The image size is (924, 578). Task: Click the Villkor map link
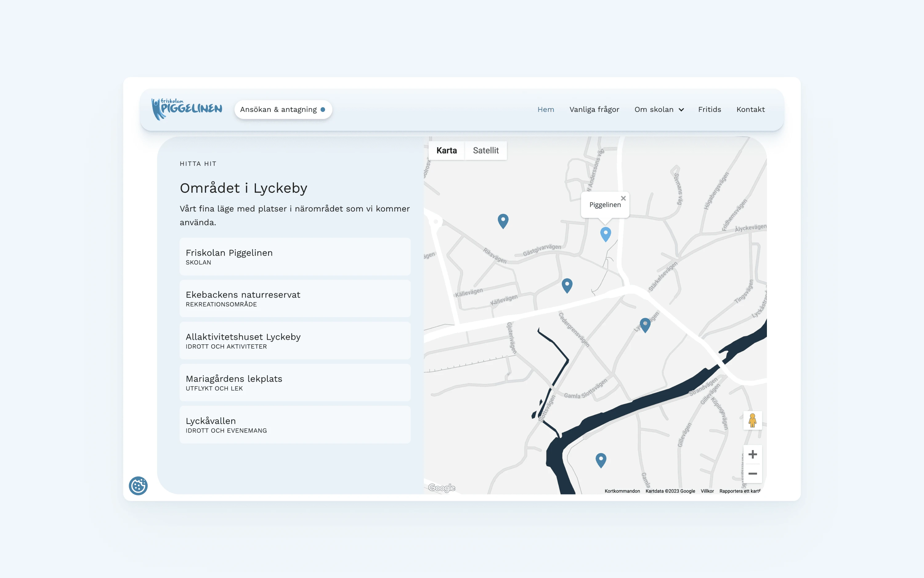coord(707,491)
